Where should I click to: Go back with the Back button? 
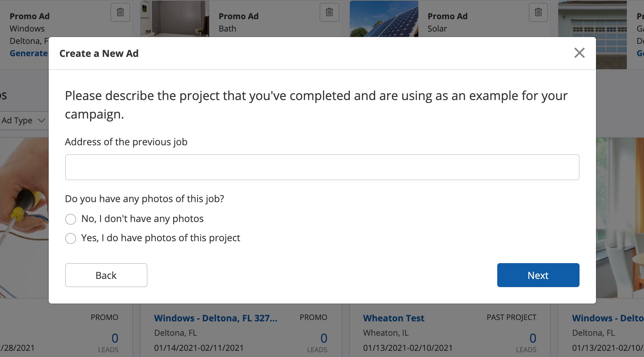[x=106, y=275]
